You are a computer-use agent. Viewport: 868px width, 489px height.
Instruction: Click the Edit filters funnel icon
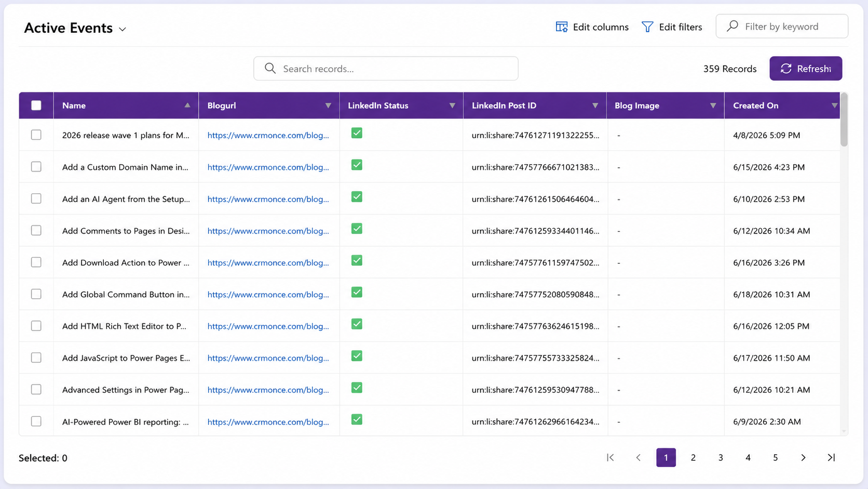647,27
